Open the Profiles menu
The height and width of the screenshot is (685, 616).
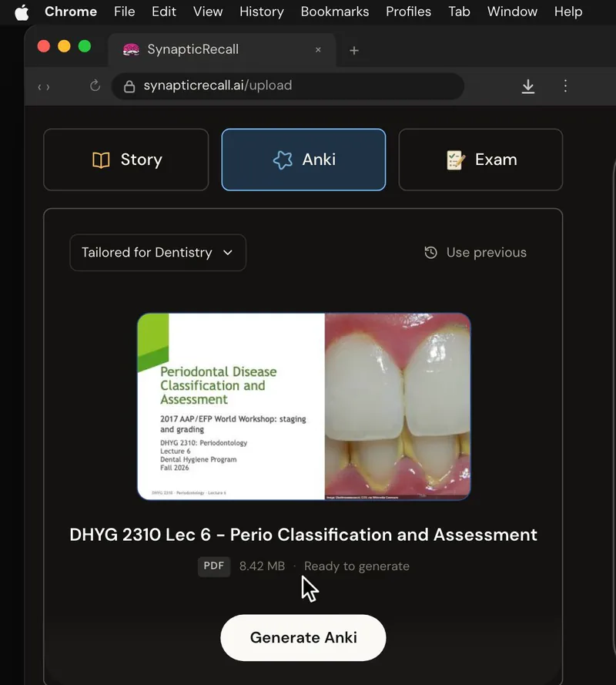click(x=408, y=12)
